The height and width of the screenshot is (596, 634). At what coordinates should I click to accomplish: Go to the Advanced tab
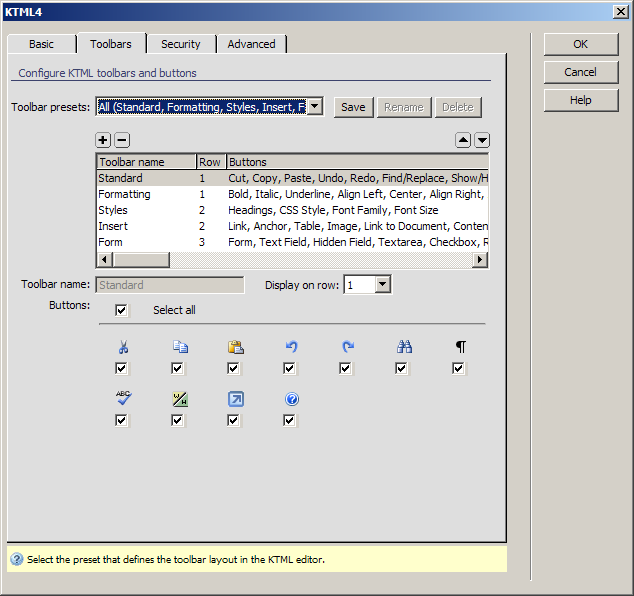click(x=251, y=44)
